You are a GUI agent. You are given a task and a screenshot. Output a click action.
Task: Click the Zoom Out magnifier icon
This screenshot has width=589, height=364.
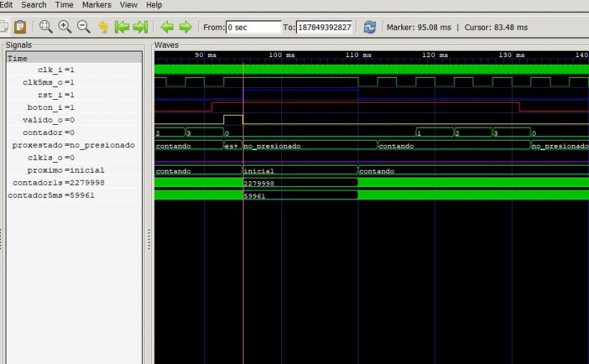click(84, 27)
